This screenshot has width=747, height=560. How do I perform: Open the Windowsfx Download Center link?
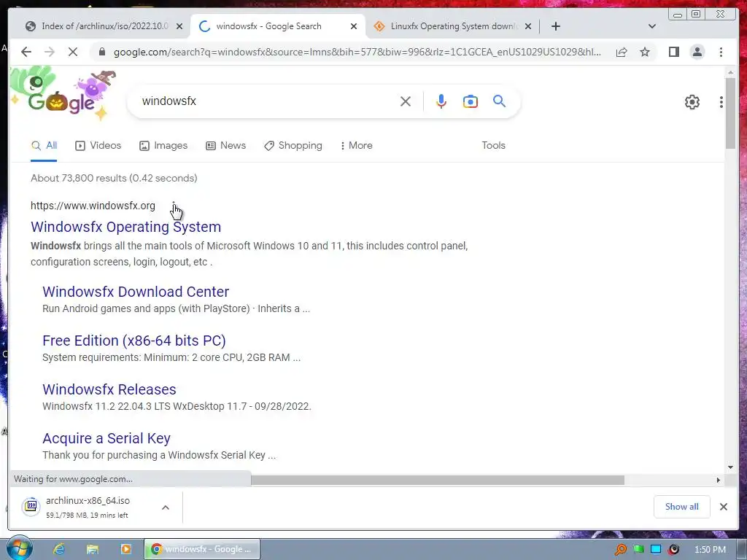coord(136,292)
